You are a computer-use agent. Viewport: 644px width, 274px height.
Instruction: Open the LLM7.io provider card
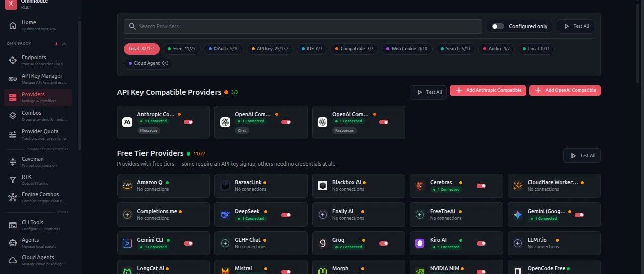click(554, 243)
